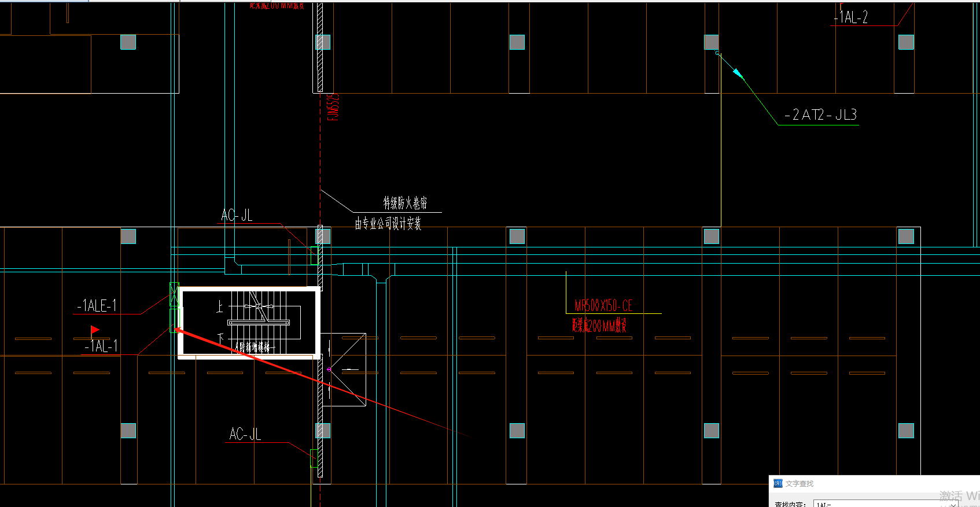This screenshot has height=507, width=980.
Task: Select the 上 stair direction text
Action: tap(220, 306)
